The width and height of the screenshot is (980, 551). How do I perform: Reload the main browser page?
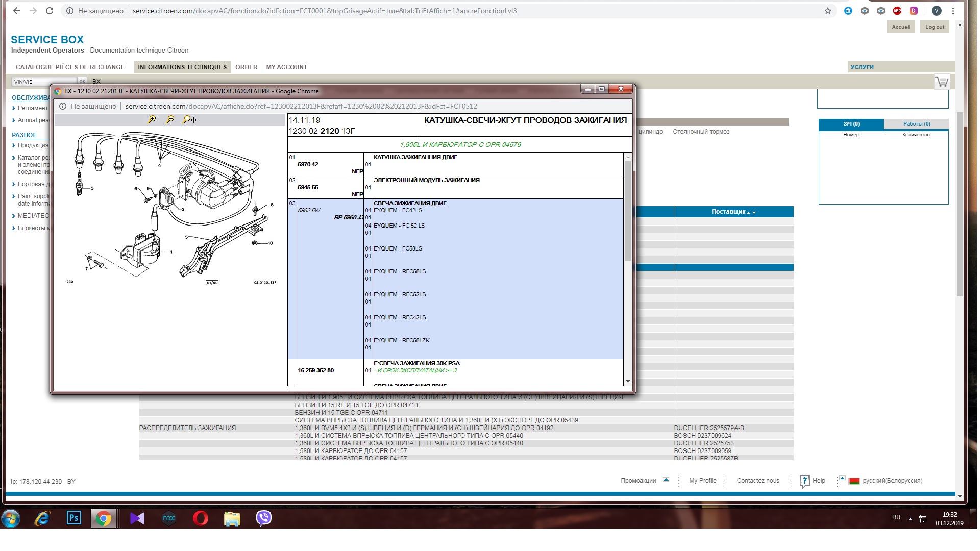coord(50,11)
